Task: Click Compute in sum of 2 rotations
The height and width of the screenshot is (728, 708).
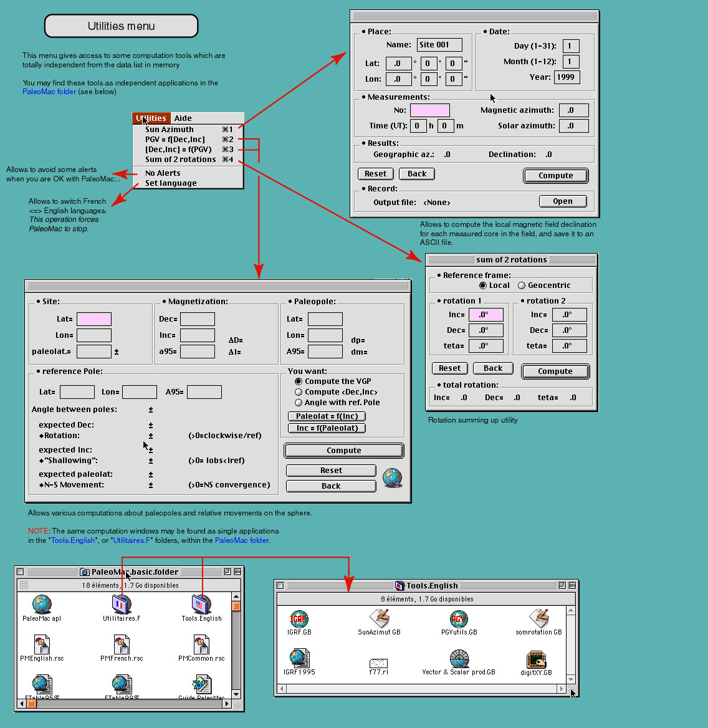Action: pyautogui.click(x=555, y=371)
